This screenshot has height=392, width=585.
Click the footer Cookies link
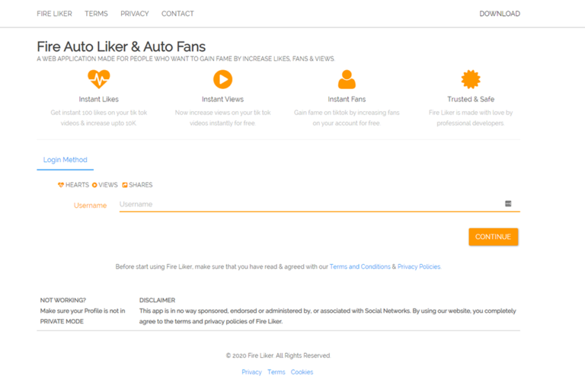click(302, 372)
